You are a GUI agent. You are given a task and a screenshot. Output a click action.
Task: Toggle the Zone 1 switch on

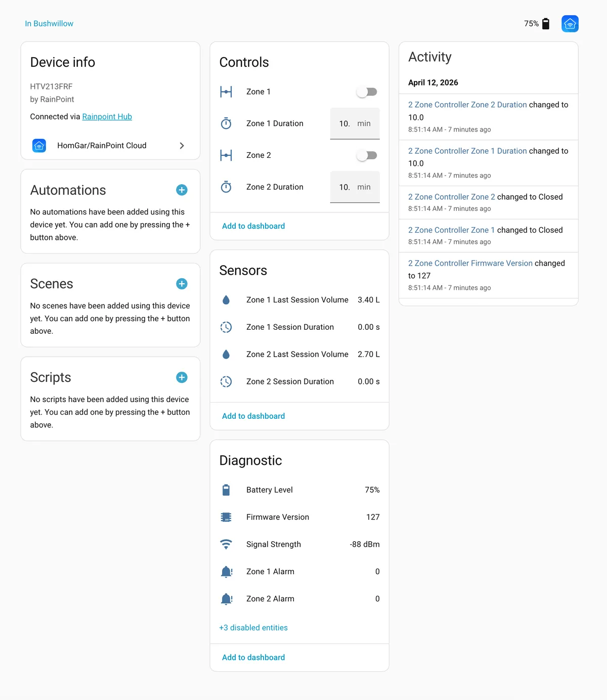tap(367, 92)
